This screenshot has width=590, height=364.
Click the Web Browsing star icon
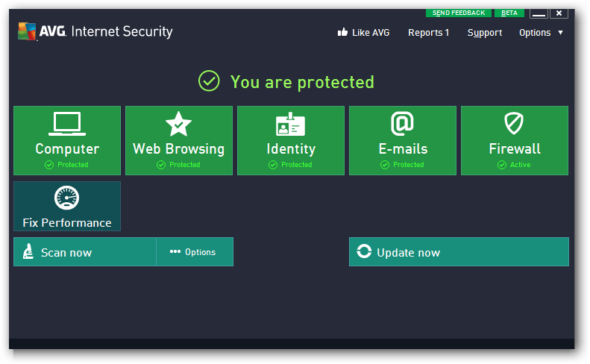[179, 124]
